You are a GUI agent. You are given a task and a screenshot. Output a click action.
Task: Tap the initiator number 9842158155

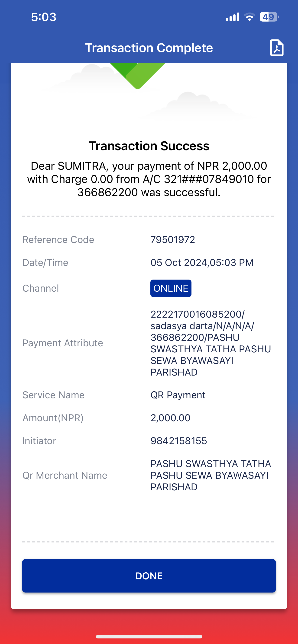pyautogui.click(x=179, y=441)
